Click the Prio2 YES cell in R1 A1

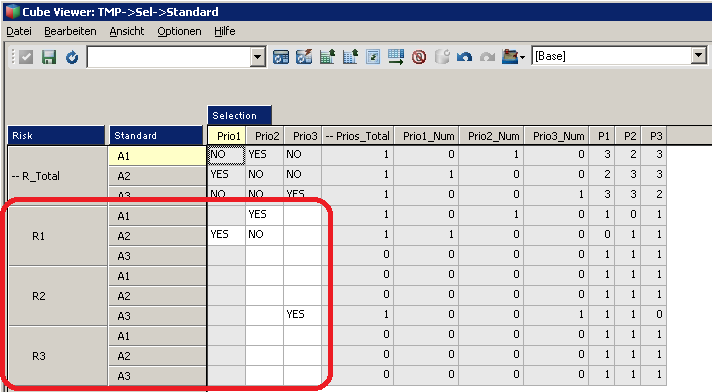click(265, 215)
